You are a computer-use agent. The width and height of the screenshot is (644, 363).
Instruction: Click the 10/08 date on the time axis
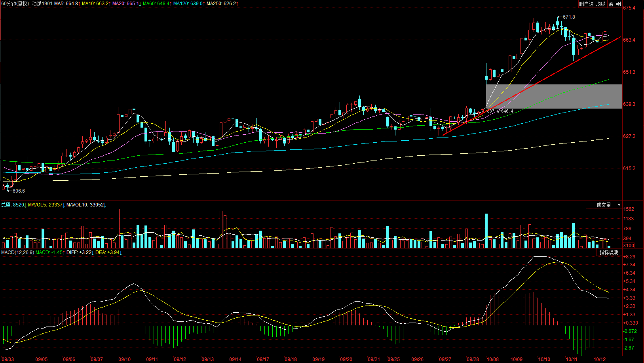(x=493, y=359)
